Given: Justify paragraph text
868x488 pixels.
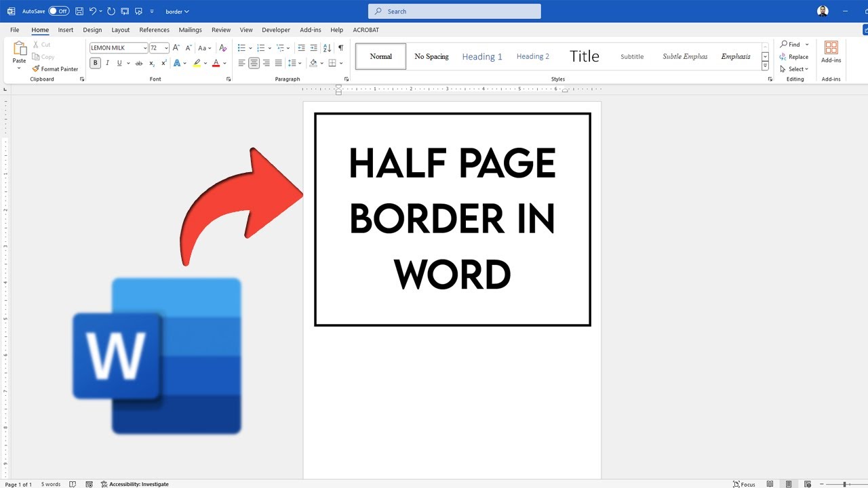Looking at the screenshot, I should (x=278, y=63).
